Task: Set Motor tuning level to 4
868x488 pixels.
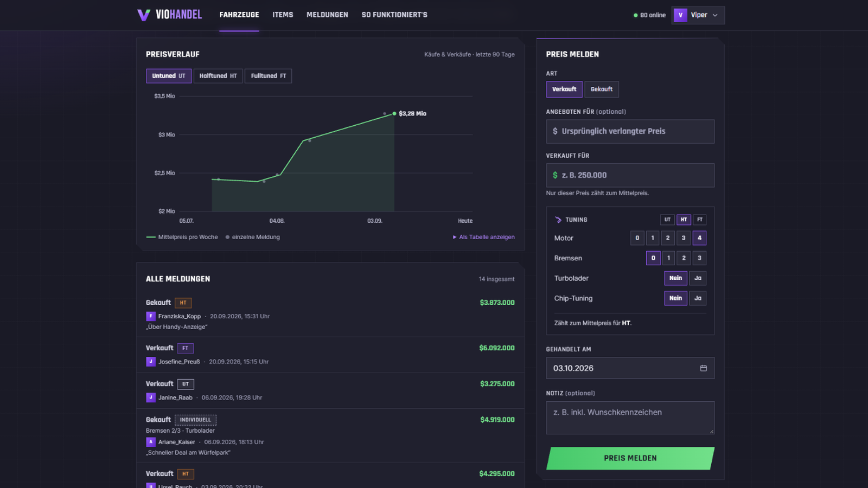Action: coord(699,238)
